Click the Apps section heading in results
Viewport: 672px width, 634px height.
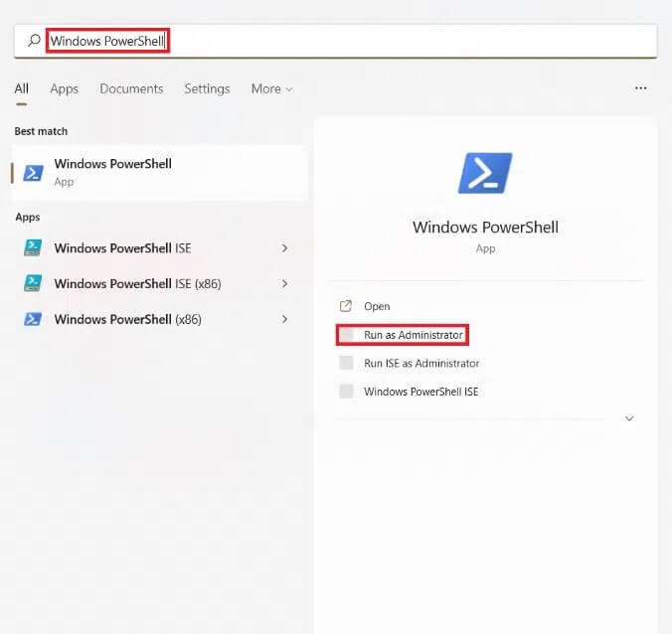point(28,218)
